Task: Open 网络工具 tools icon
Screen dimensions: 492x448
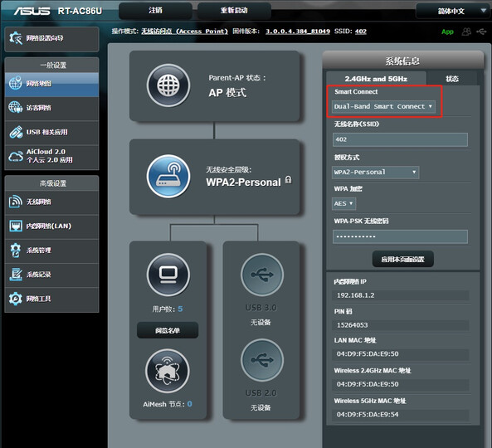Action: pos(16,299)
